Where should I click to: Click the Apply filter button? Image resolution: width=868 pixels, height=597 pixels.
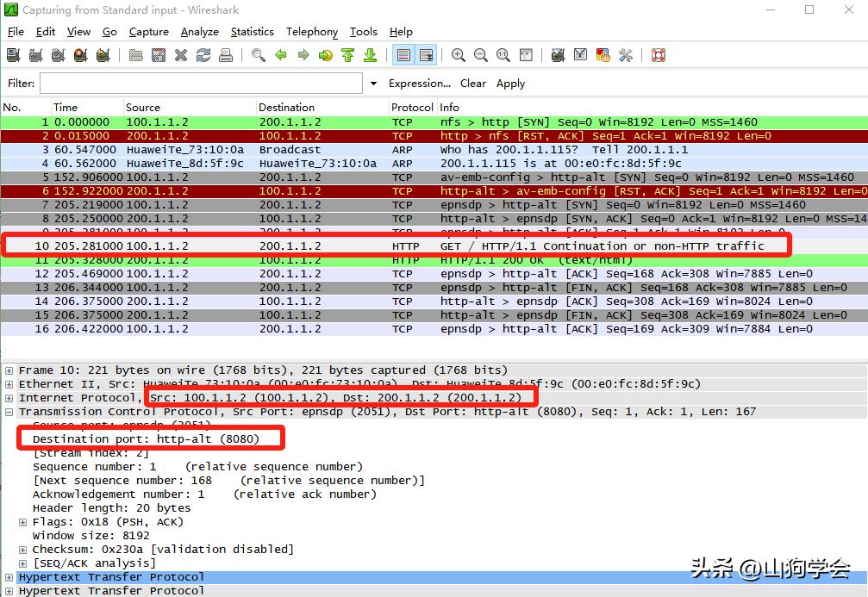pos(510,84)
